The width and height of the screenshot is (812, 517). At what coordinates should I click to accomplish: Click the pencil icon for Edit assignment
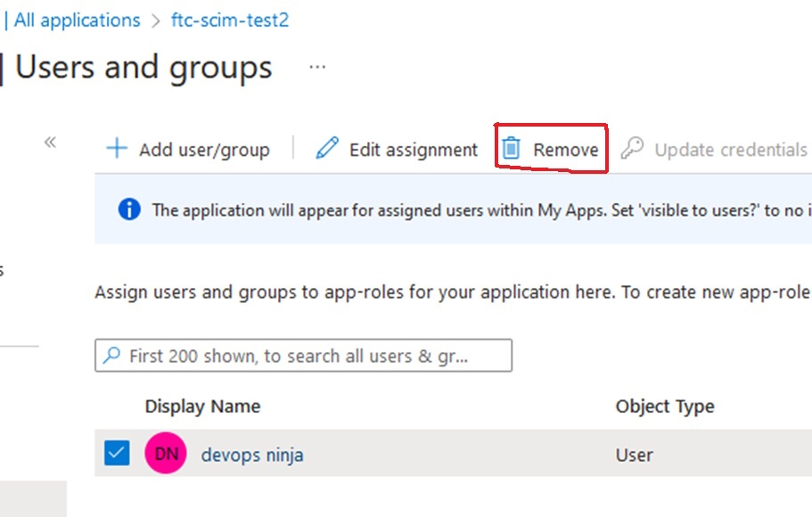[327, 149]
